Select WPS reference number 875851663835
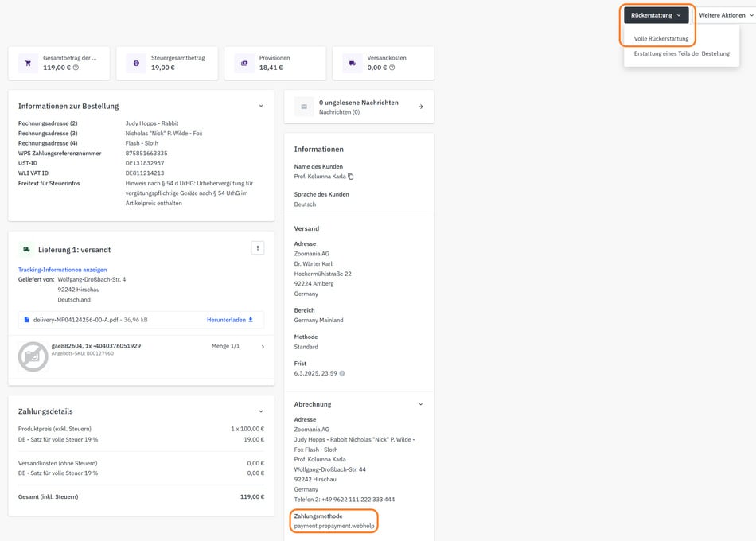Image resolution: width=756 pixels, height=541 pixels. tap(146, 154)
